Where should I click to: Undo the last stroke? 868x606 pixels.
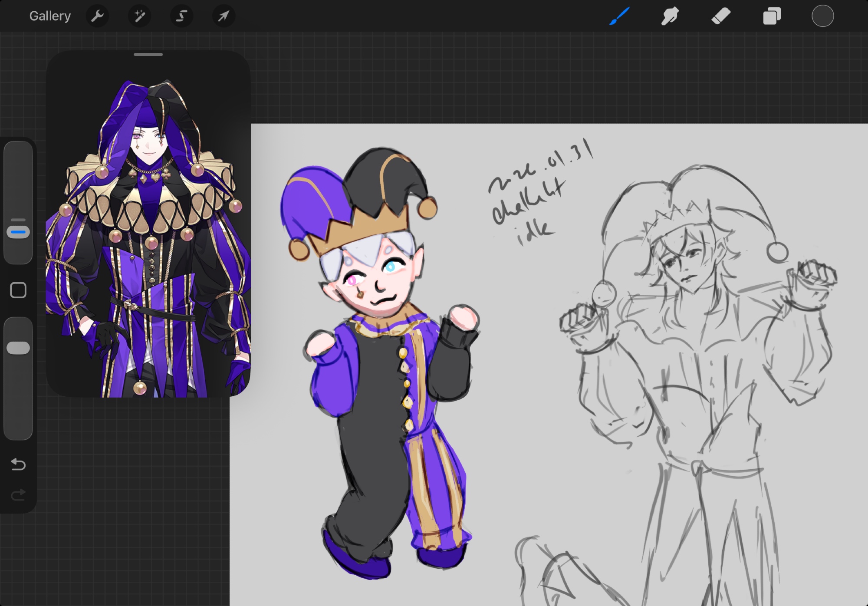[18, 464]
